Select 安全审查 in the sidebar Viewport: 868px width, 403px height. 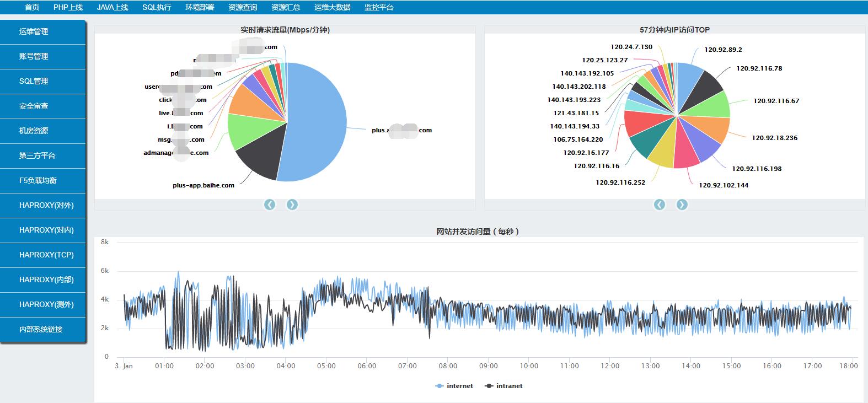click(43, 106)
